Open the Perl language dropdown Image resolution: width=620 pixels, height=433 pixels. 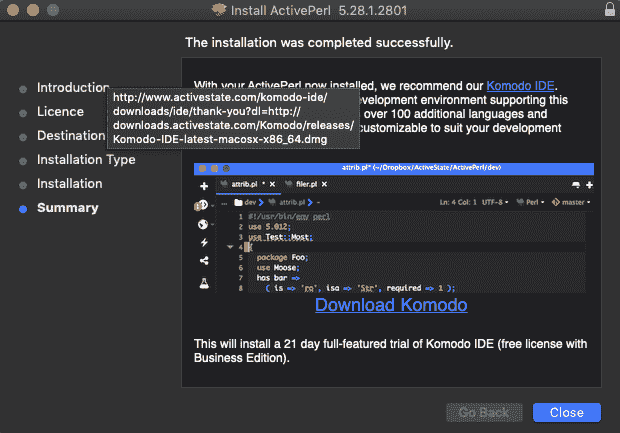tap(531, 202)
